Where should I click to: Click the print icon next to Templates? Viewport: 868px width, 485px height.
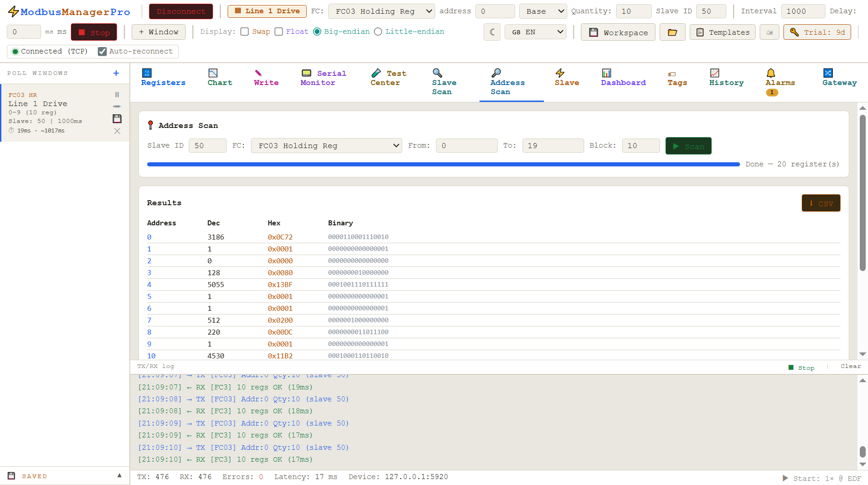(x=769, y=32)
